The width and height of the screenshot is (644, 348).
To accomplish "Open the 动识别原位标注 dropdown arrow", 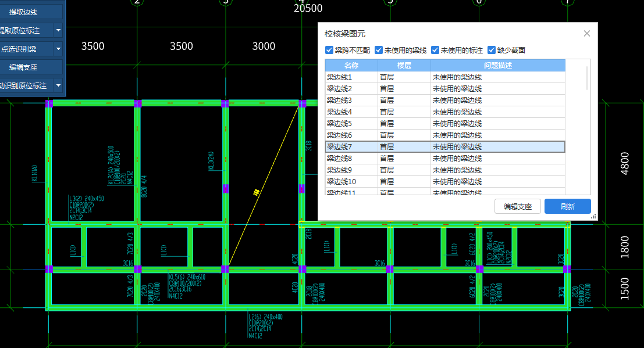I will pyautogui.click(x=58, y=86).
